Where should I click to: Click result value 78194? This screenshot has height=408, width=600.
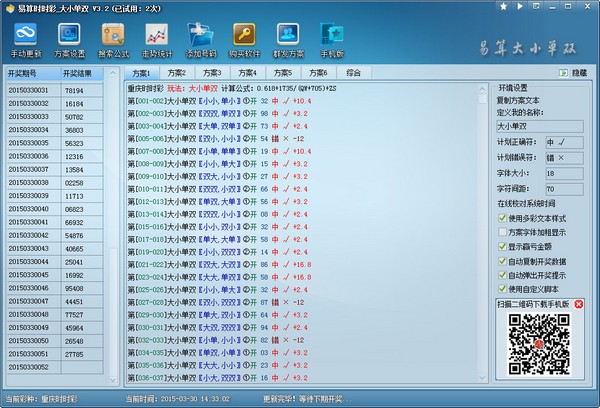[x=74, y=91]
